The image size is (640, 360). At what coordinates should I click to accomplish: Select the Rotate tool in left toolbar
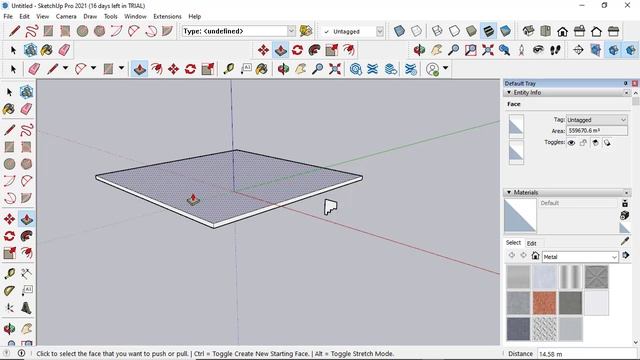pos(9,236)
